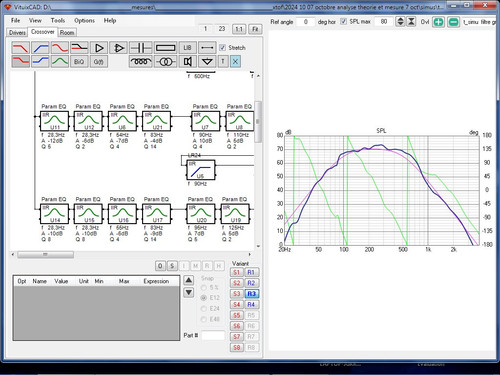
Task: Add an op-amp block
Action: pyautogui.click(x=119, y=48)
